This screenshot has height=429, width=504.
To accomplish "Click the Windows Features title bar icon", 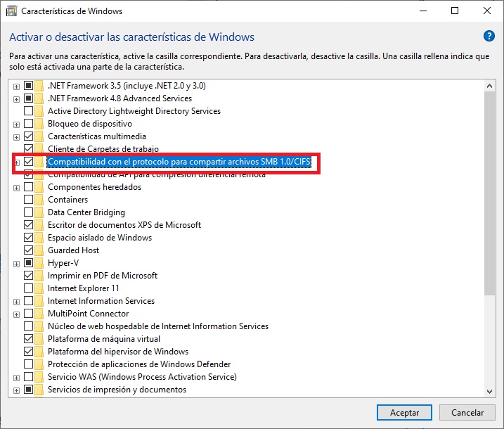I will coord(11,11).
